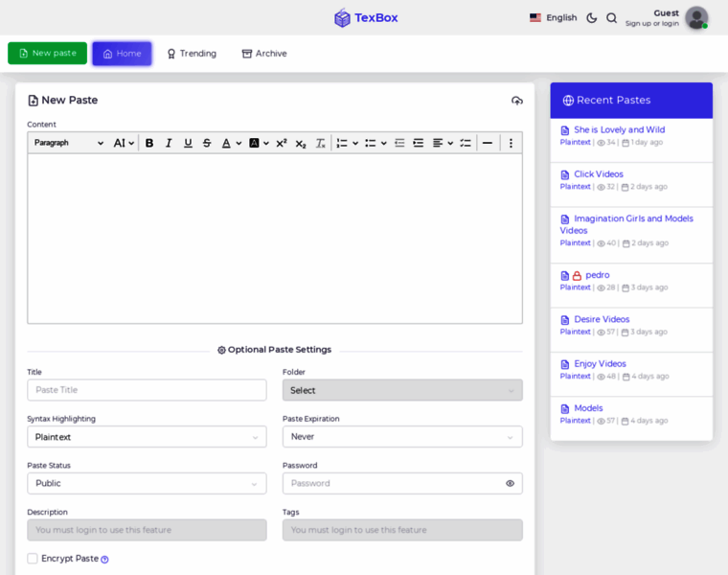The height and width of the screenshot is (575, 728).
Task: Open Syntax Highlighting Plaintext dropdown
Action: tap(147, 437)
